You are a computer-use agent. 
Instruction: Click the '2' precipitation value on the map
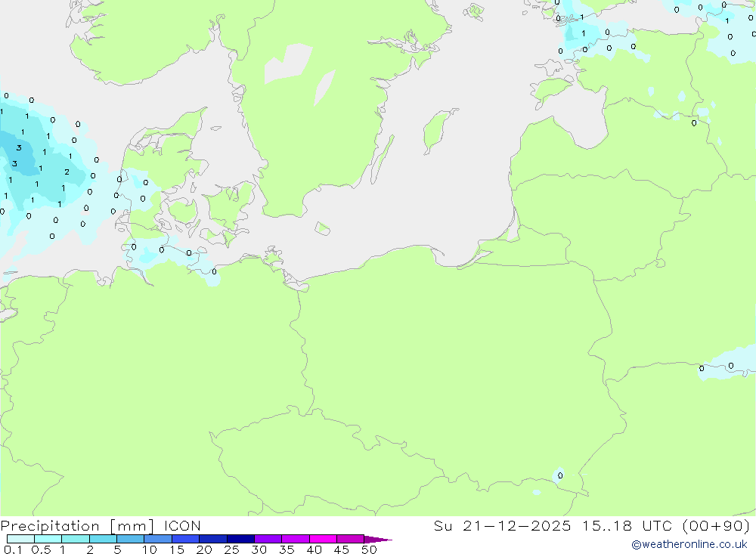(67, 172)
